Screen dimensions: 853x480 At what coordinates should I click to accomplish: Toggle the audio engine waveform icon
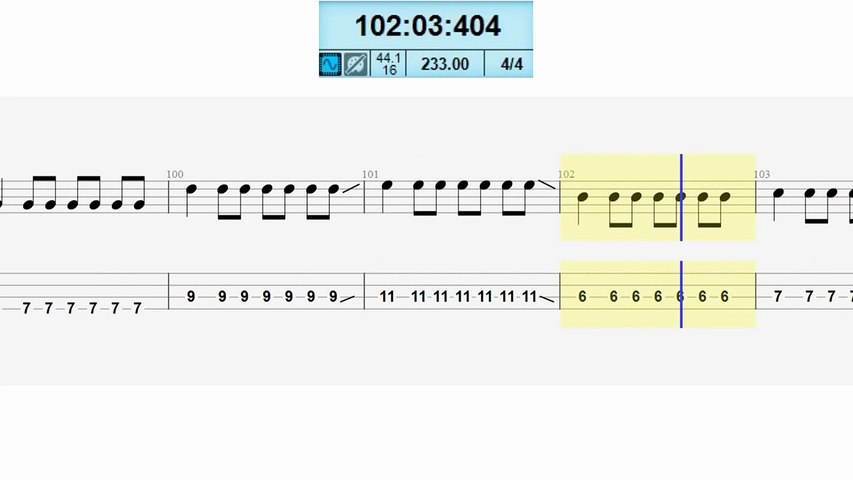(330, 64)
